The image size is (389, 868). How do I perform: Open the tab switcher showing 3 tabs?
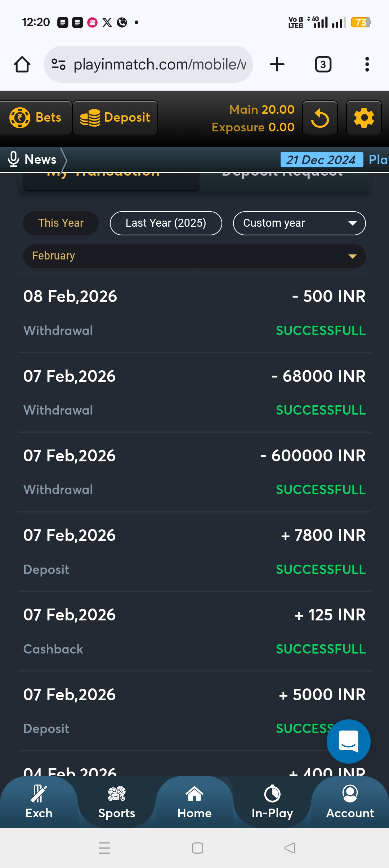point(323,64)
